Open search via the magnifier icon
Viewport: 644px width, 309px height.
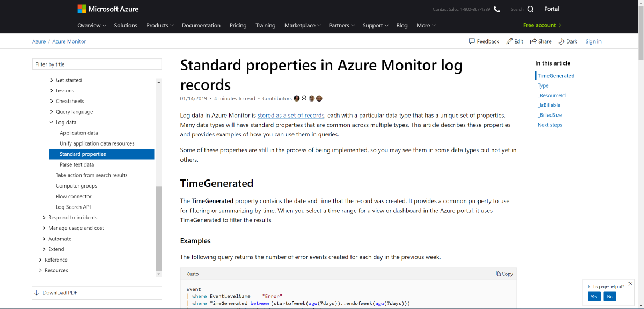coord(530,9)
